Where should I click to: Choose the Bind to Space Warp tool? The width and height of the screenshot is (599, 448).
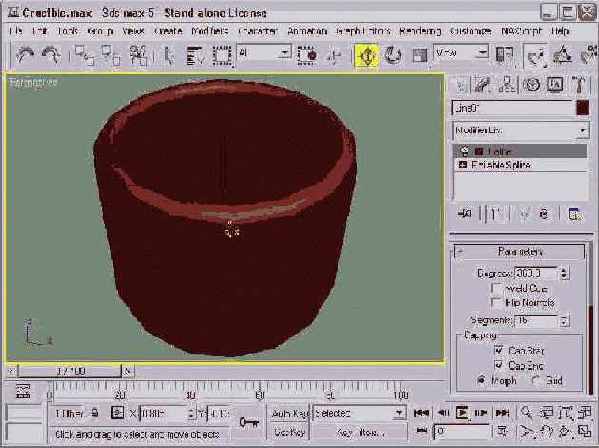pos(138,56)
